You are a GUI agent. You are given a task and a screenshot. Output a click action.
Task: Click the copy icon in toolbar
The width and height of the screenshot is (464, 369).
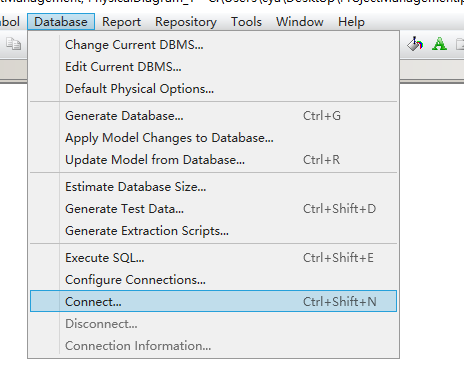(x=13, y=44)
